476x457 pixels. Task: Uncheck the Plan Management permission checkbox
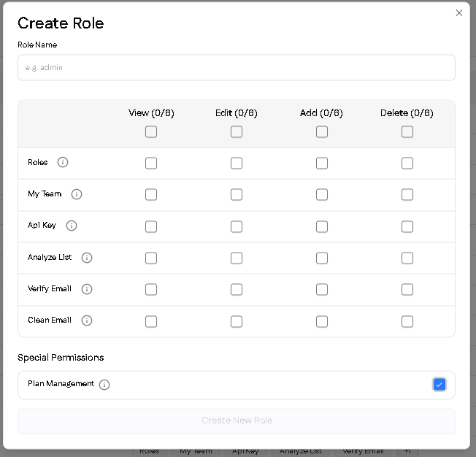coord(439,385)
